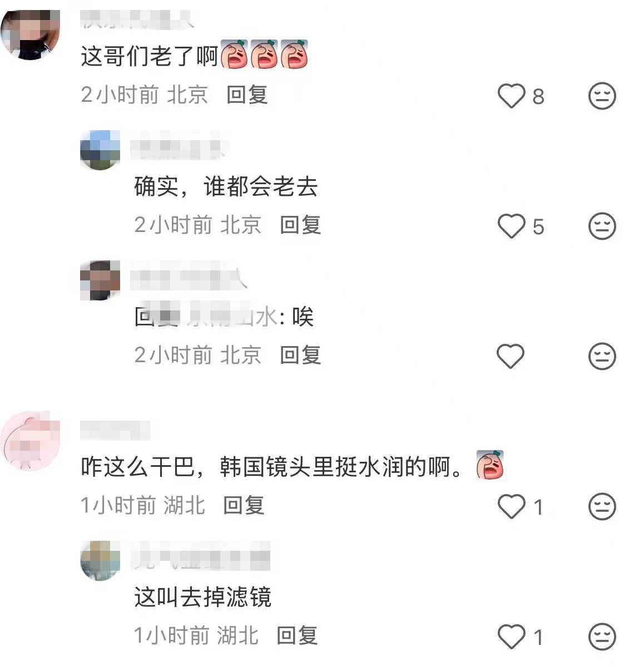Viewport: 644px width, 666px height.
Task: Tap dislike face on the '唉' reply
Action: point(602,356)
